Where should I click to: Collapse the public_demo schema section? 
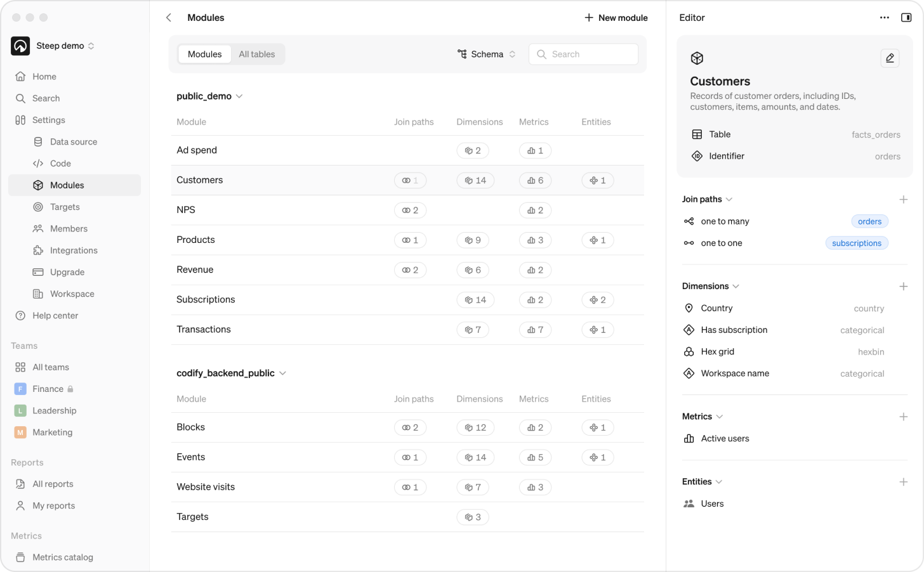pyautogui.click(x=239, y=96)
